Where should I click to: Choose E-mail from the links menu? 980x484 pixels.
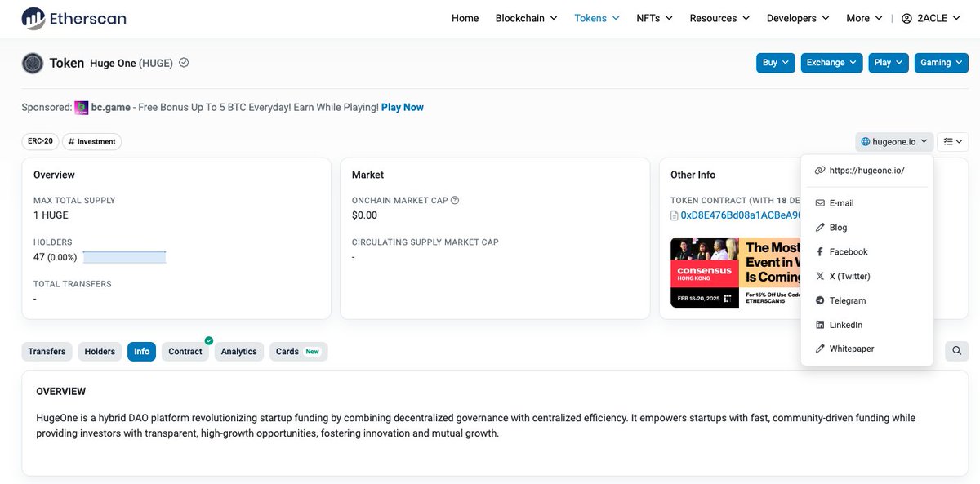[x=867, y=203]
